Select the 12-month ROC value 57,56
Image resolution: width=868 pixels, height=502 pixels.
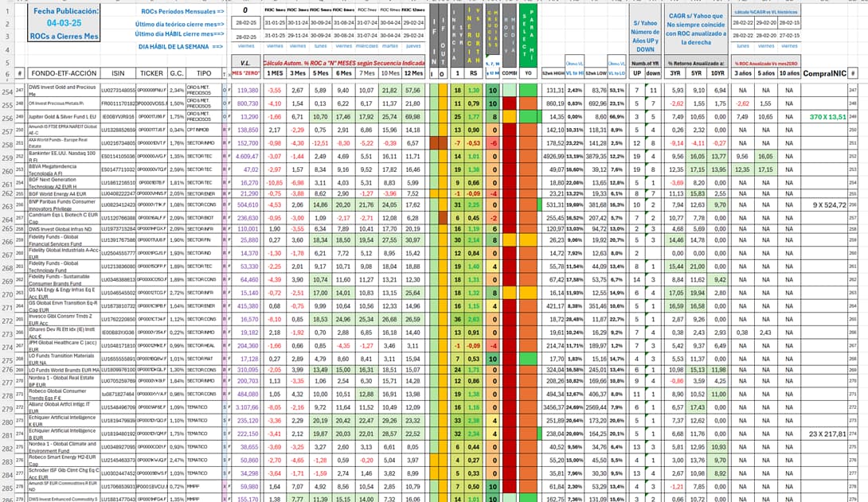click(413, 90)
